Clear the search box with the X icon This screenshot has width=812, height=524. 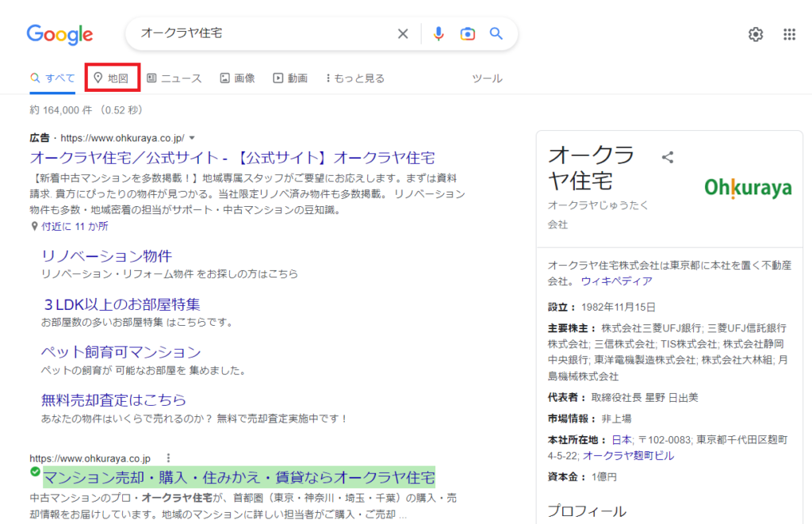tap(403, 33)
